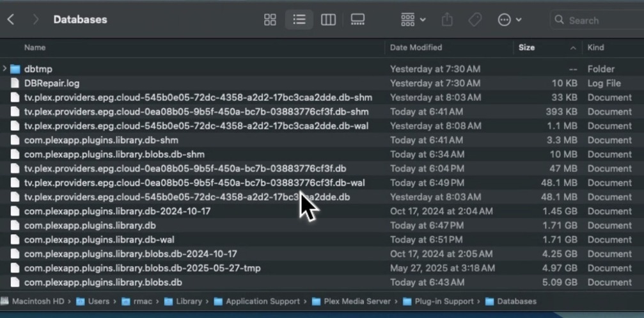The width and height of the screenshot is (644, 318).
Task: Select com.plexapp.plugins.library.blobs.db-shm file
Action: [x=114, y=154]
